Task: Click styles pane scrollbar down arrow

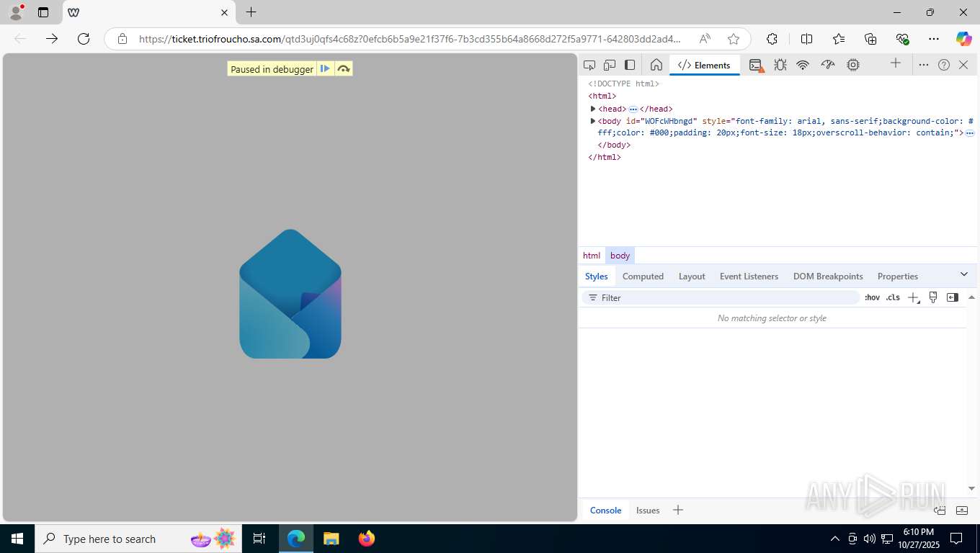Action: pyautogui.click(x=971, y=488)
